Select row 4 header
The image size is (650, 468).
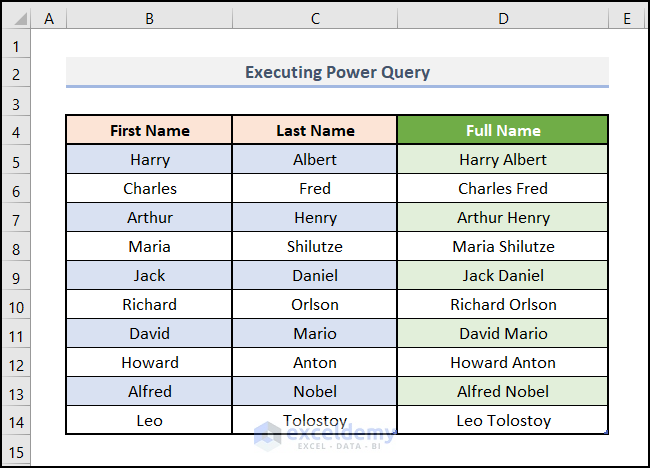16,130
